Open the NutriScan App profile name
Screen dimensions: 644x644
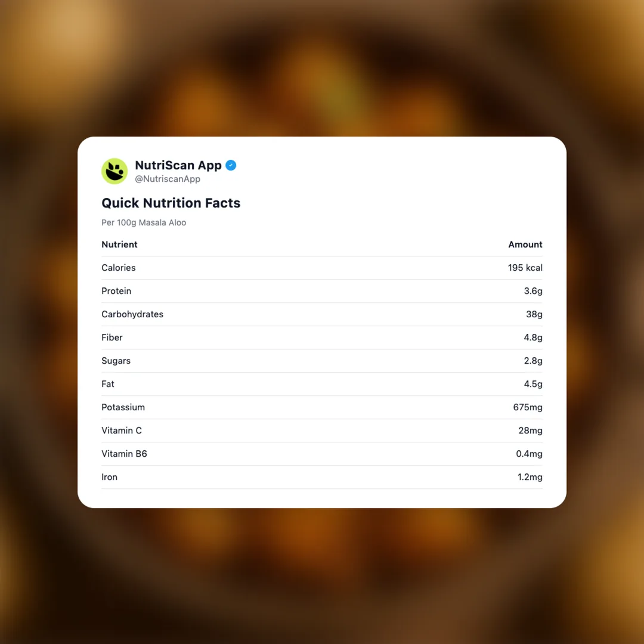click(x=178, y=165)
